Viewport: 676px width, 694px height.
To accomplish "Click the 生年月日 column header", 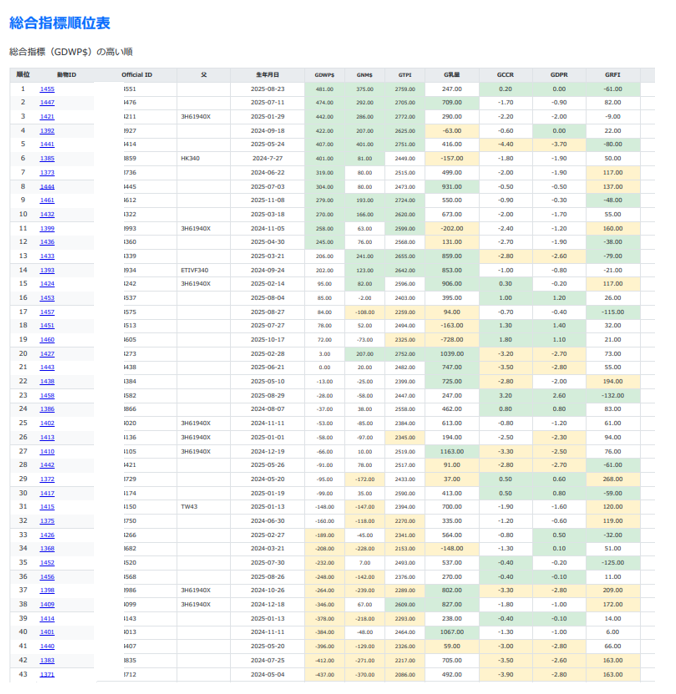I will [267, 75].
